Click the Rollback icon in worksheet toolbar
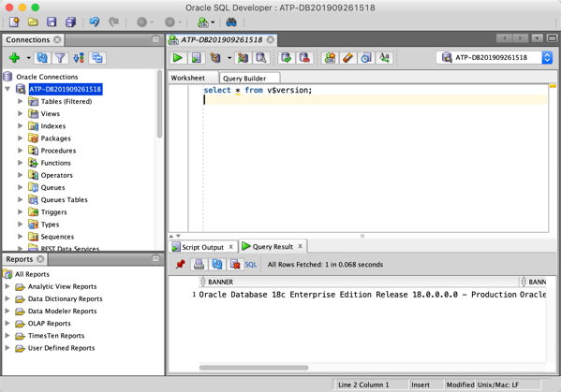561x392 pixels. [x=304, y=57]
